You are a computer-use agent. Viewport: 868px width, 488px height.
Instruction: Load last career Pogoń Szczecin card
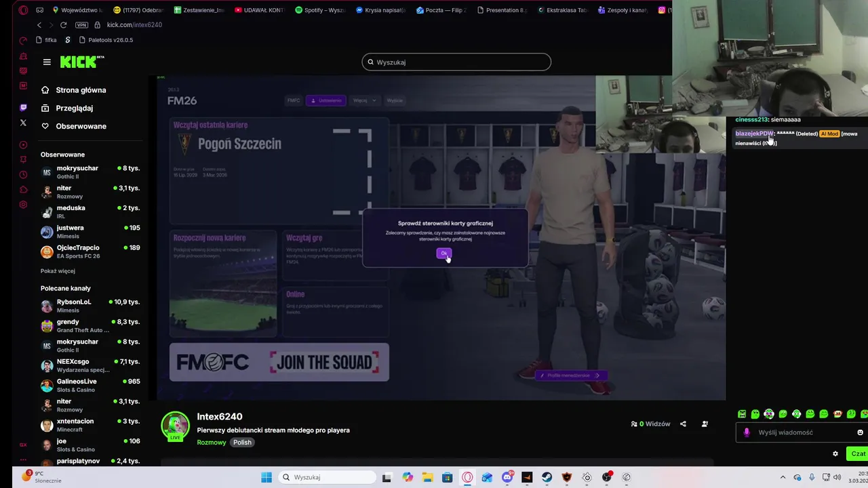point(279,170)
